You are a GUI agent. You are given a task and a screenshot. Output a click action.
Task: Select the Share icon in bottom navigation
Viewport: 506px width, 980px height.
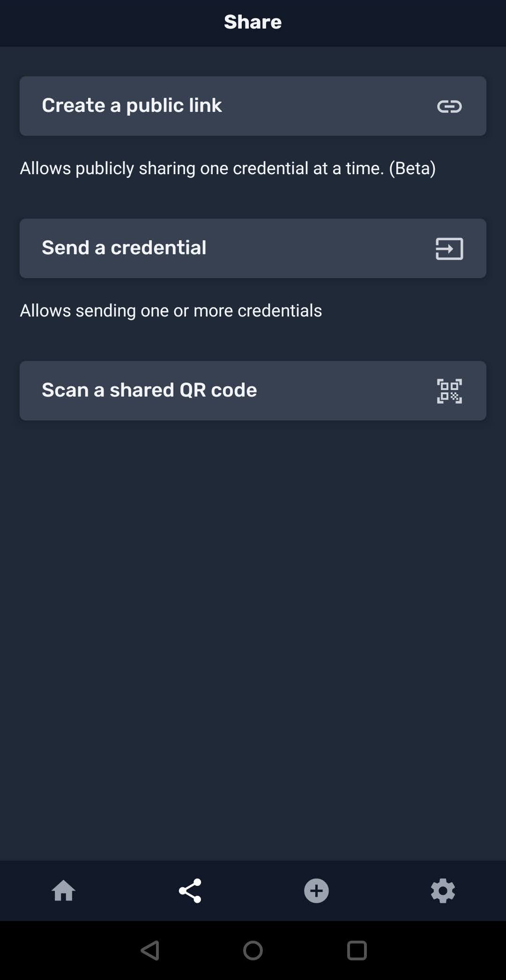point(190,891)
